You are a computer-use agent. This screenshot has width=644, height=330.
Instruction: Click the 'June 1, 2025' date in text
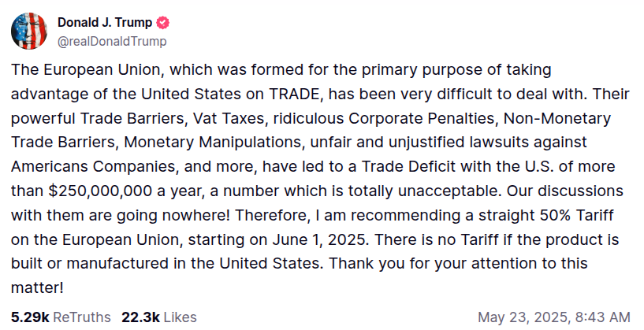coord(318,239)
